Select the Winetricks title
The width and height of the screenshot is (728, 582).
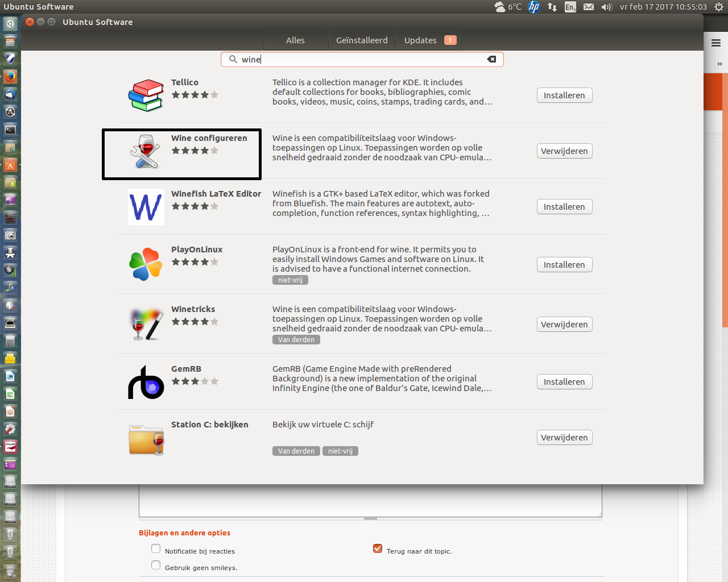[193, 309]
